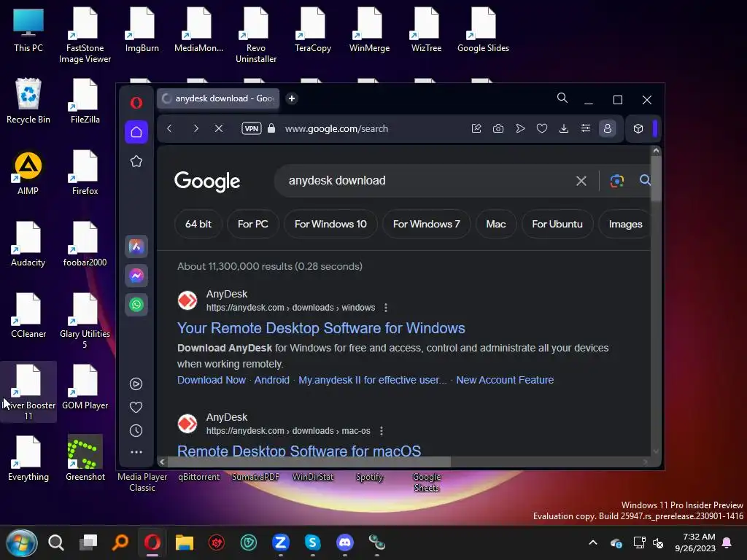Open sidebar setup three dots
Screen dimensions: 747x560
point(136,452)
